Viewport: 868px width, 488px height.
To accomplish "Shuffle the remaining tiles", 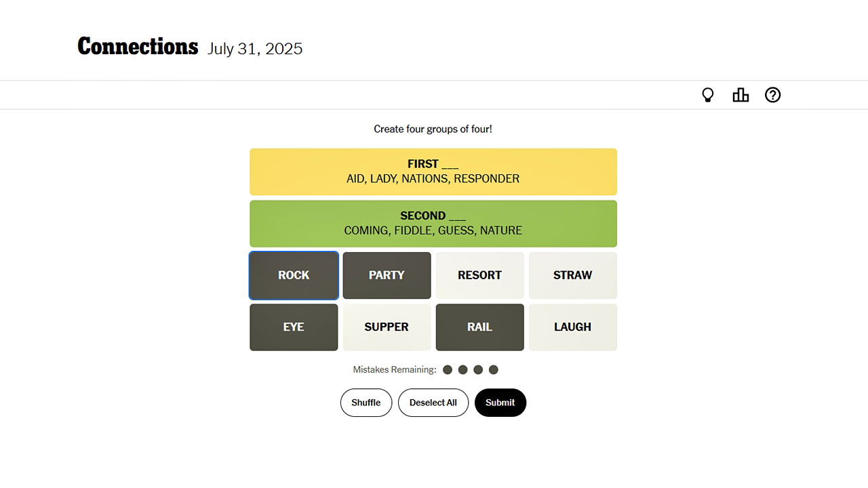I will (366, 402).
